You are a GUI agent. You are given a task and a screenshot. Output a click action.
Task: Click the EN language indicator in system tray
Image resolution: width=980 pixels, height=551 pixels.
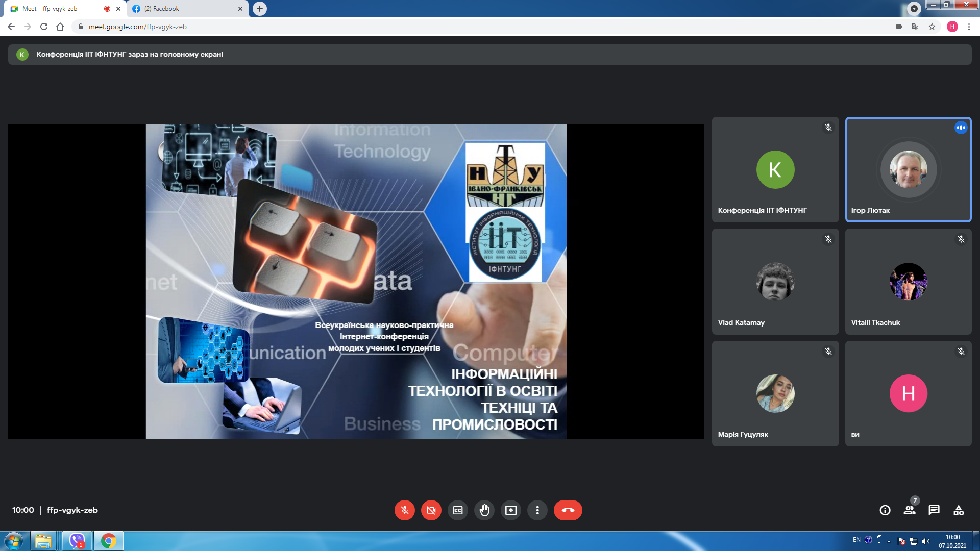coord(856,540)
